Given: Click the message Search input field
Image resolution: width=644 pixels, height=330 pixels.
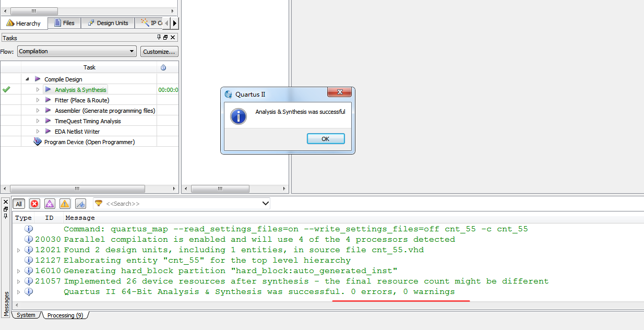Looking at the screenshot, I should click(182, 204).
